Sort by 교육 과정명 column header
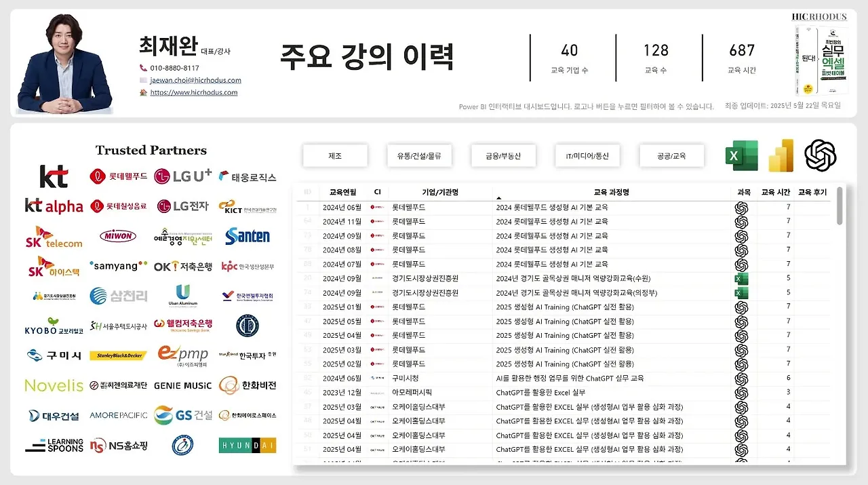 click(x=611, y=193)
